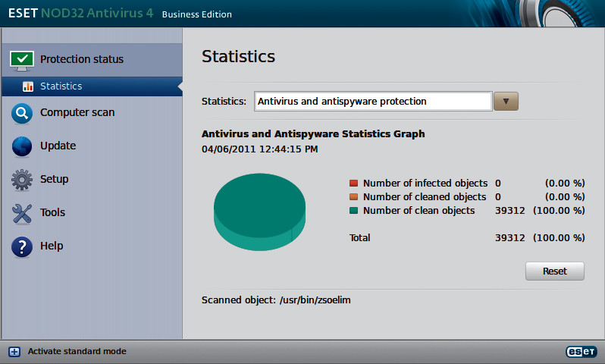
Task: Click the Statistics bar chart icon
Action: click(28, 86)
